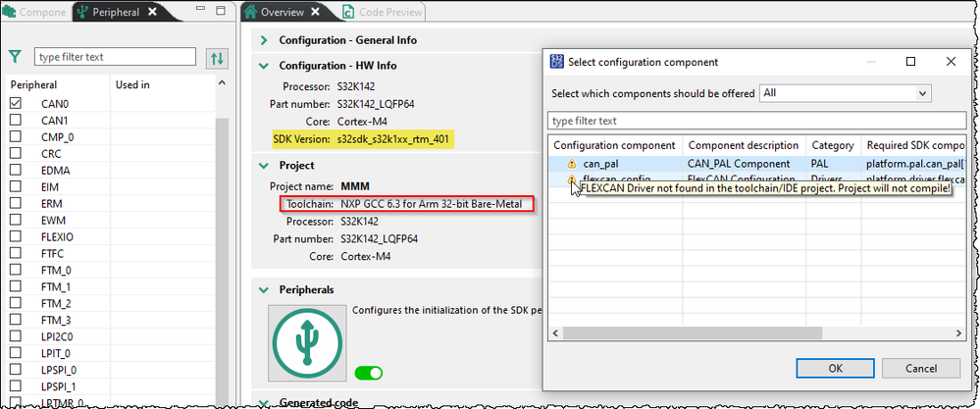The width and height of the screenshot is (980, 409).
Task: Sort by Peripheral column header
Action: click(58, 85)
